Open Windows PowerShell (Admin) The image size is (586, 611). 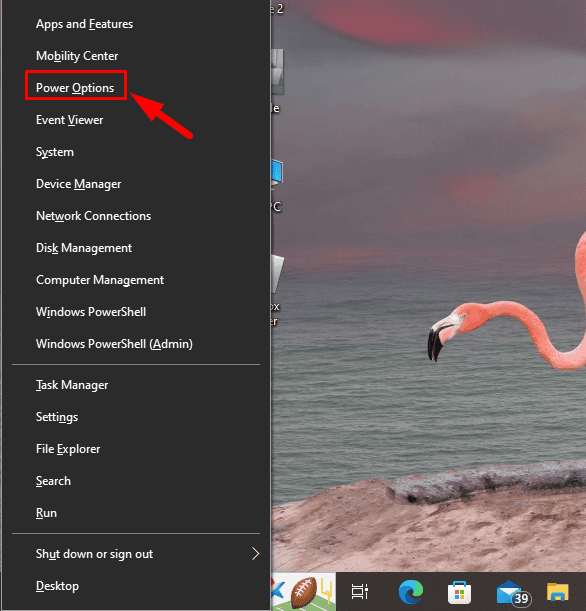click(114, 344)
